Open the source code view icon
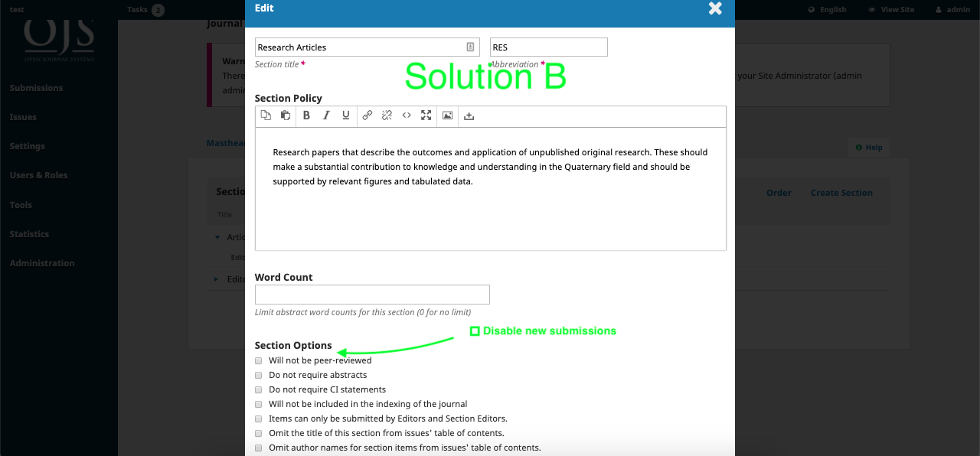980x456 pixels. tap(407, 116)
